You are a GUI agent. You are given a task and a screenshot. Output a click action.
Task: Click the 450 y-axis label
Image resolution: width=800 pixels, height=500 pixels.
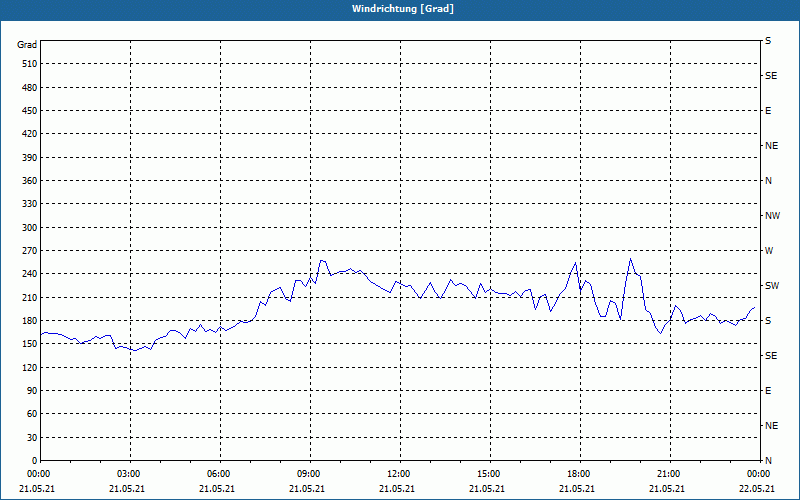click(x=30, y=111)
